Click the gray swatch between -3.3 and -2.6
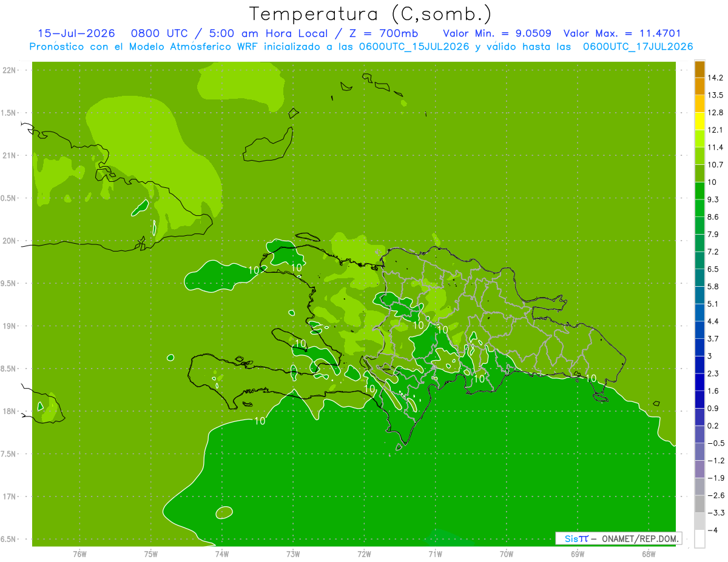 (699, 504)
